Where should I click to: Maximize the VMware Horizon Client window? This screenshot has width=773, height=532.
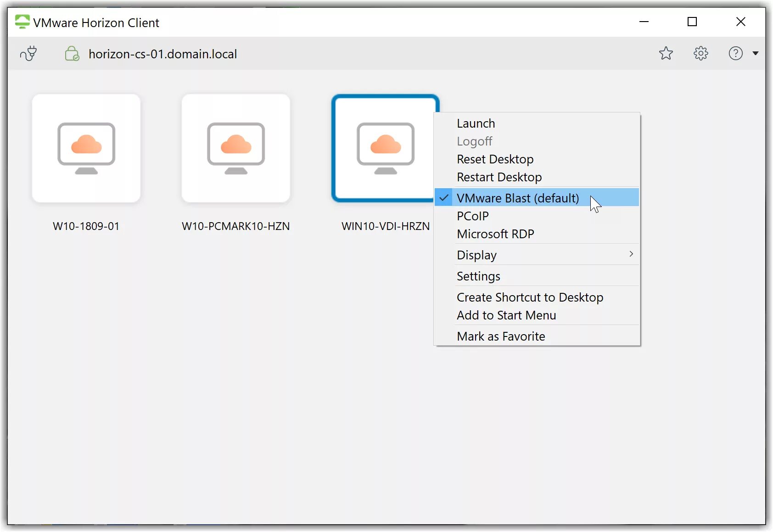click(692, 22)
